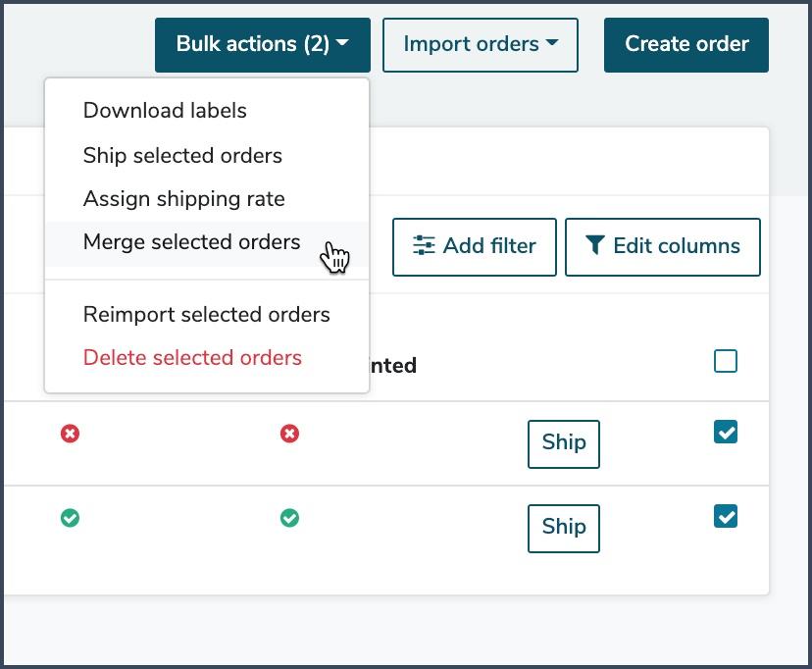Collapse the Bulk actions (2) dropdown

tap(263, 44)
